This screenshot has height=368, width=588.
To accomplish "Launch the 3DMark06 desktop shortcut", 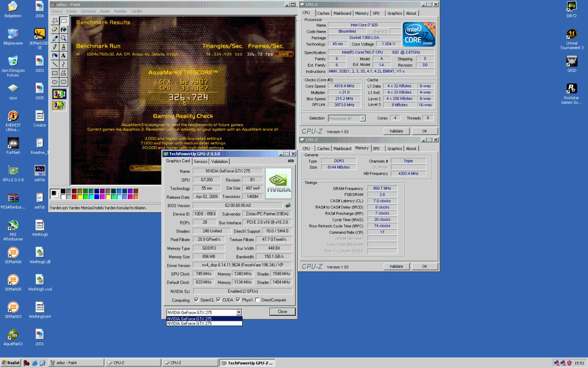I will [x=13, y=255].
